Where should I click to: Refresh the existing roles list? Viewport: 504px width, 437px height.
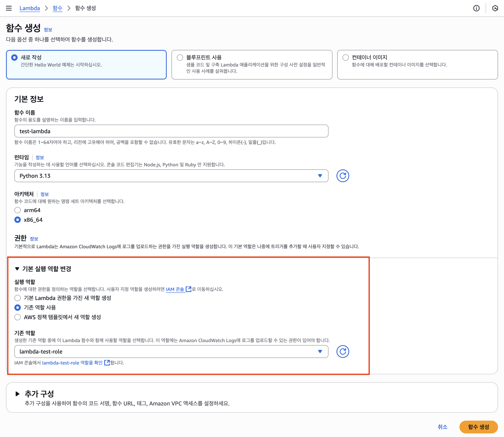pos(343,351)
